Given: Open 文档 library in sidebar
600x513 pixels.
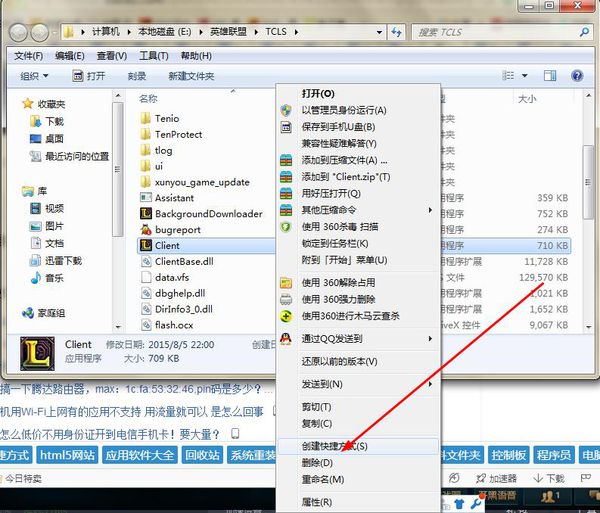Looking at the screenshot, I should coord(47,243).
